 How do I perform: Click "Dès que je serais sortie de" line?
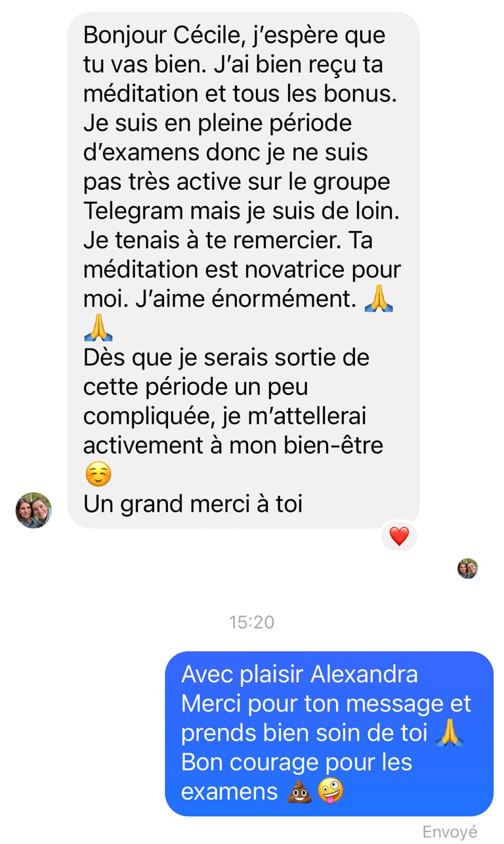[226, 358]
